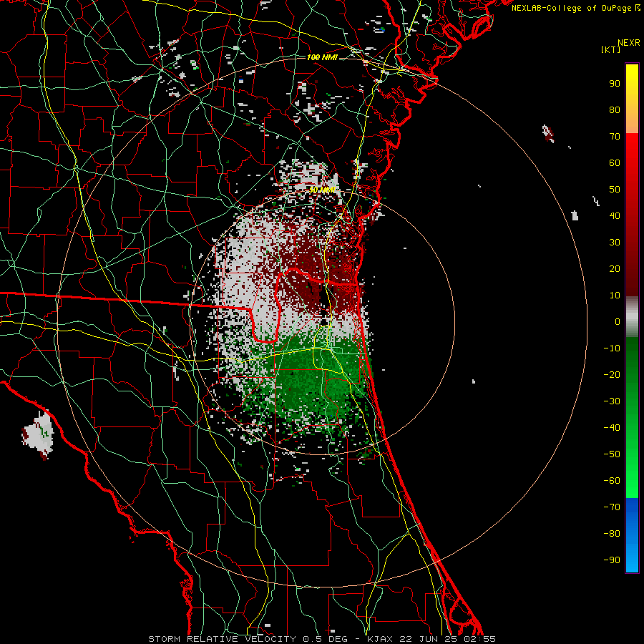644x644 pixels.
Task: Click the 100 NMI range ring label
Action: (322, 57)
